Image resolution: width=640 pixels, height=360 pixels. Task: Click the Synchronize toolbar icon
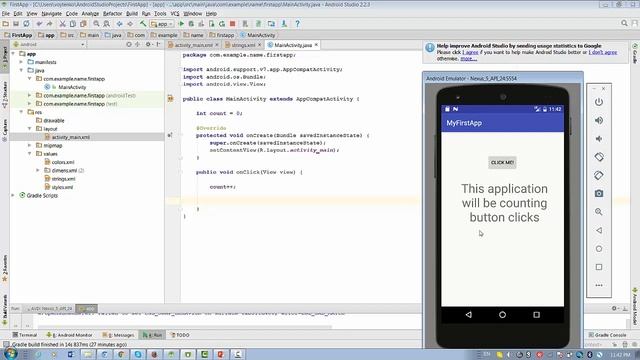pyautogui.click(x=26, y=24)
